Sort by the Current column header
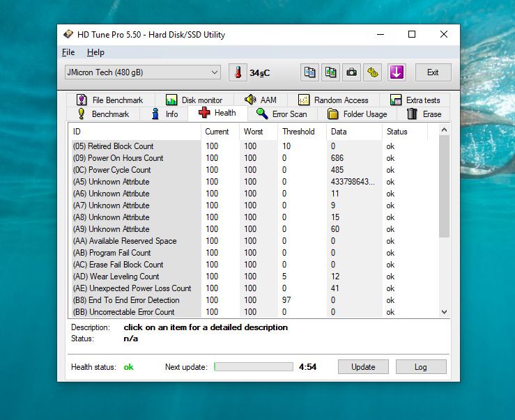515x420 pixels. coord(220,132)
